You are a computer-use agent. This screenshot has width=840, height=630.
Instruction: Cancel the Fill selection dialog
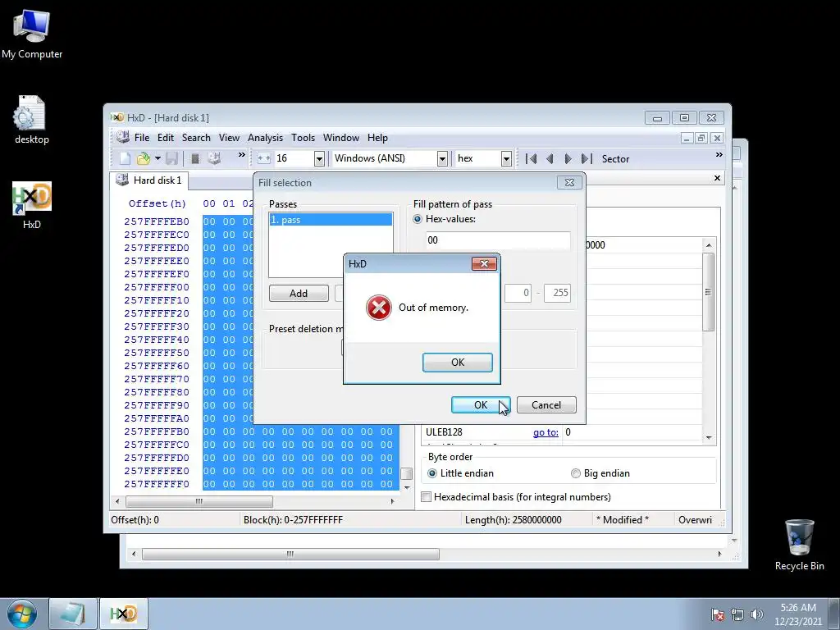[546, 405]
